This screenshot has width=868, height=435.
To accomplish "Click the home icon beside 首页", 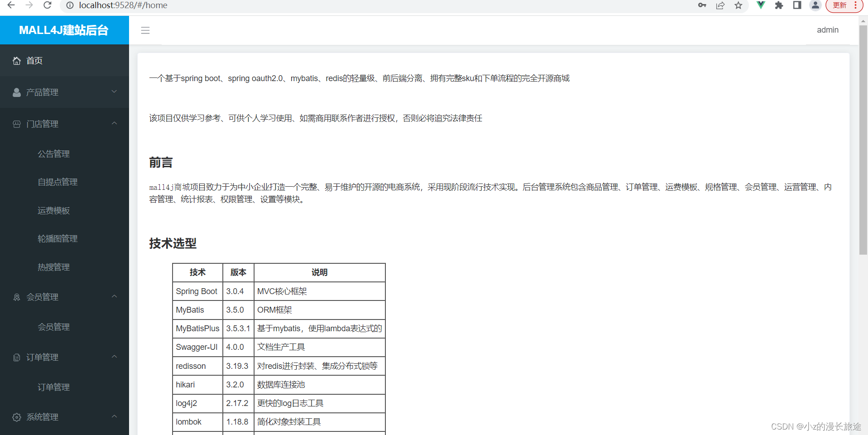I will click(17, 60).
